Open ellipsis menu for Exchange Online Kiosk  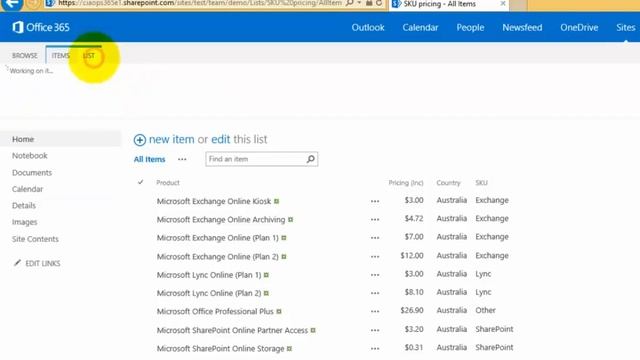point(375,201)
